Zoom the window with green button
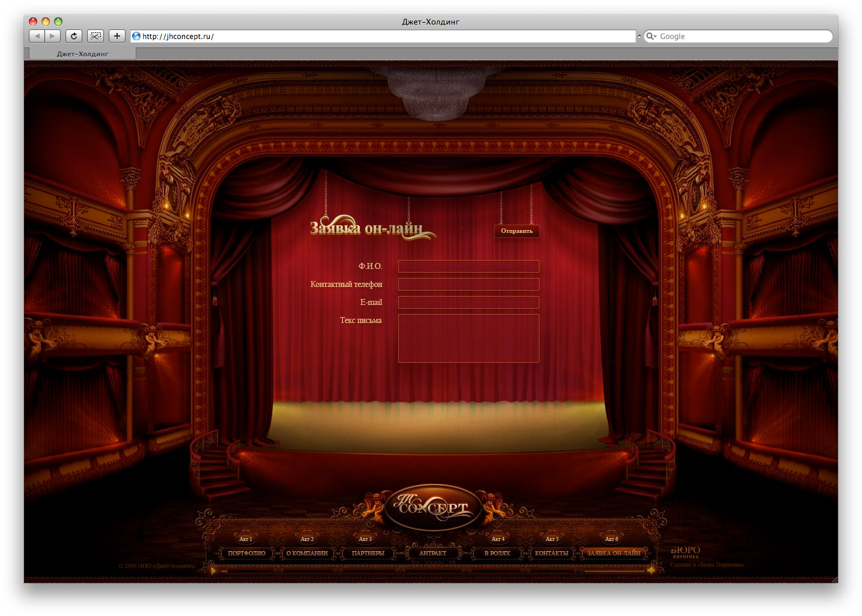The height and width of the screenshot is (616, 862). [58, 22]
